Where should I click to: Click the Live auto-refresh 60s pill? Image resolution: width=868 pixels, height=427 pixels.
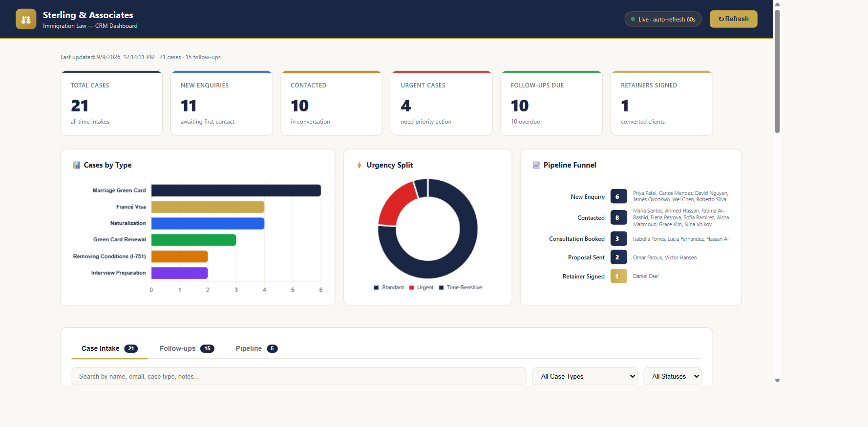click(663, 19)
